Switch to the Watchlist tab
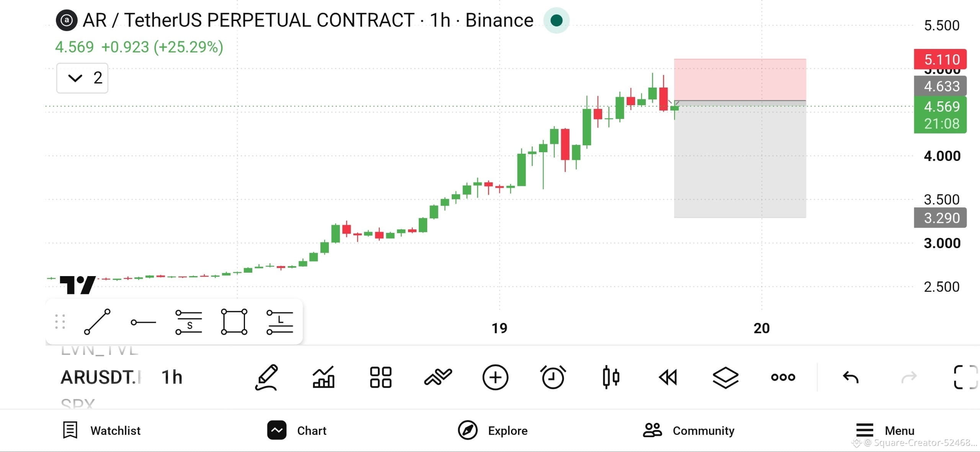This screenshot has height=452, width=980. [101, 430]
